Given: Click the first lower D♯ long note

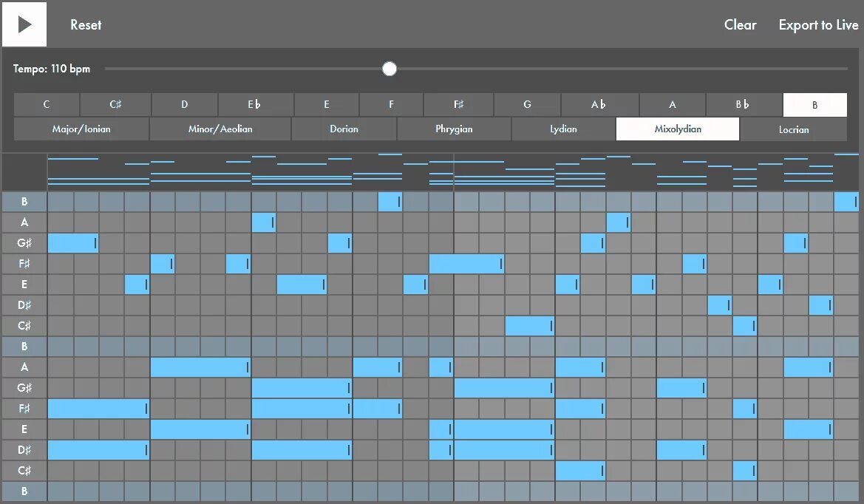Looking at the screenshot, I should coord(98,449).
